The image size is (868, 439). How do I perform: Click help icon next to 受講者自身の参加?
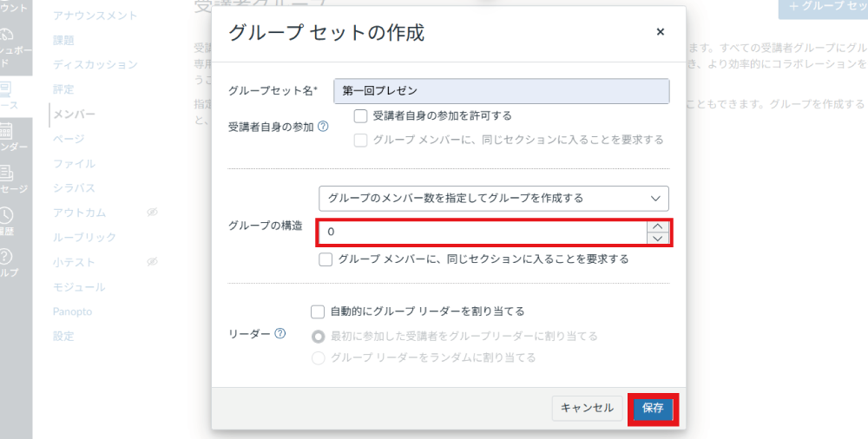click(323, 127)
